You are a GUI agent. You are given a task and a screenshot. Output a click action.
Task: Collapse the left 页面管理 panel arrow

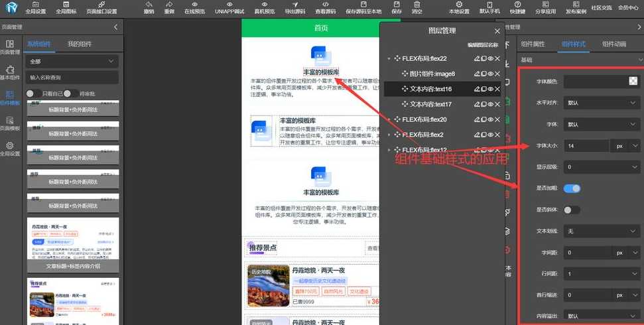(115, 27)
